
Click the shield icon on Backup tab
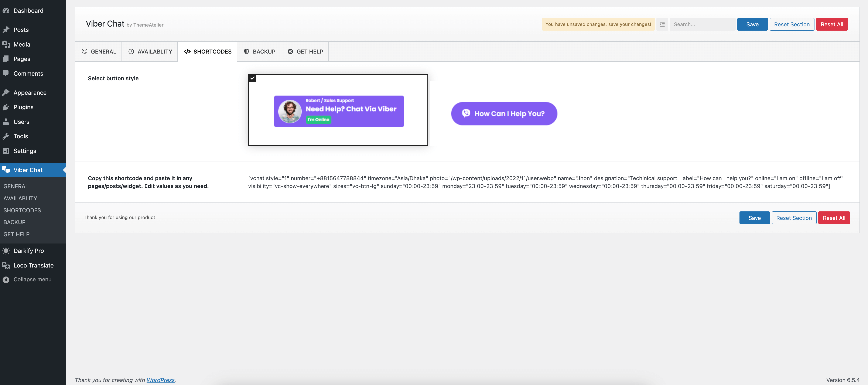click(x=246, y=51)
